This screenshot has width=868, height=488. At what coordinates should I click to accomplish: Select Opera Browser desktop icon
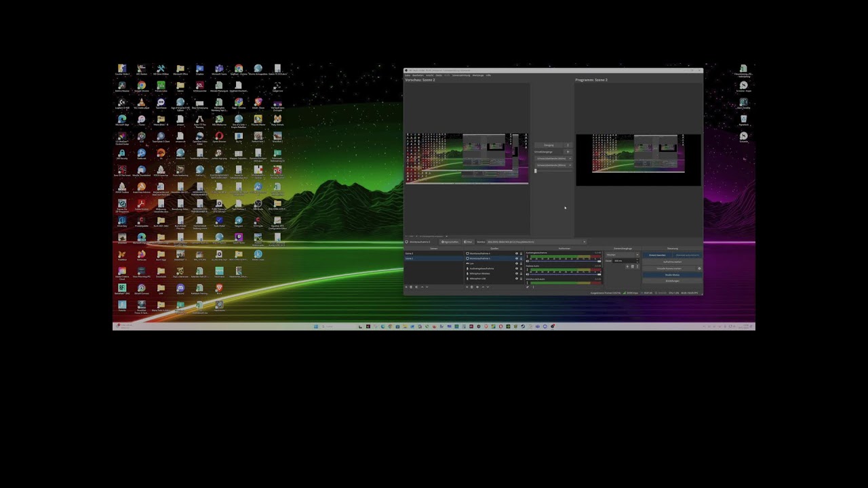(219, 138)
